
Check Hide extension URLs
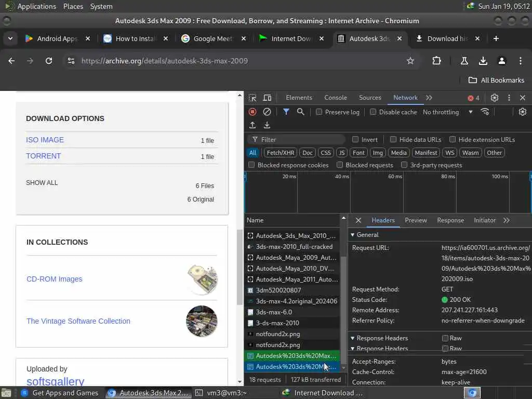(x=453, y=139)
